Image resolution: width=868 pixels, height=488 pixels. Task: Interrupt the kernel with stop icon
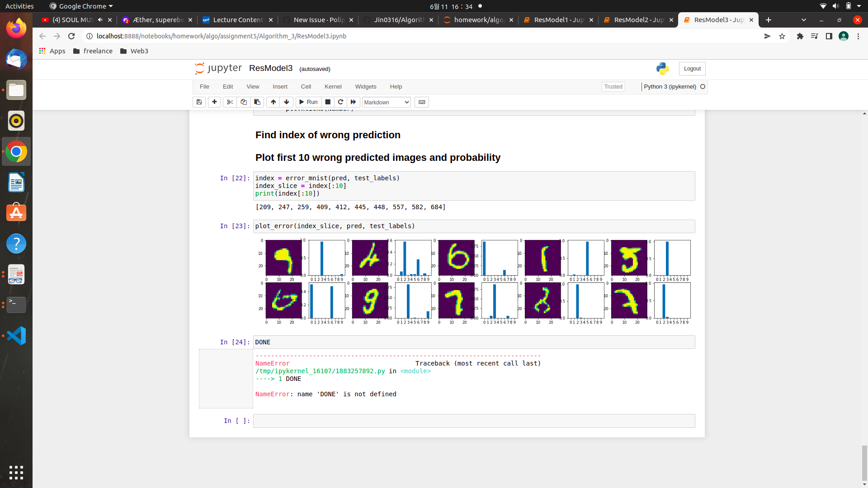coord(328,102)
